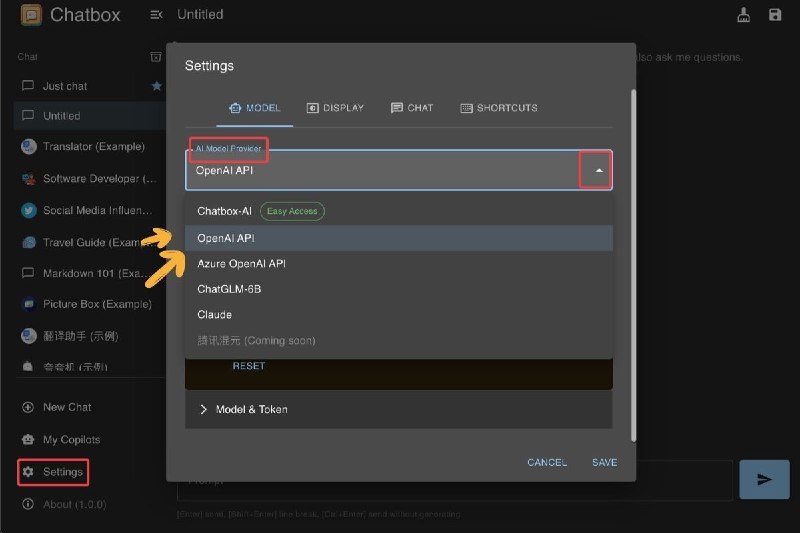Click the broom clear-conversation icon
This screenshot has width=800, height=533.
pos(743,15)
